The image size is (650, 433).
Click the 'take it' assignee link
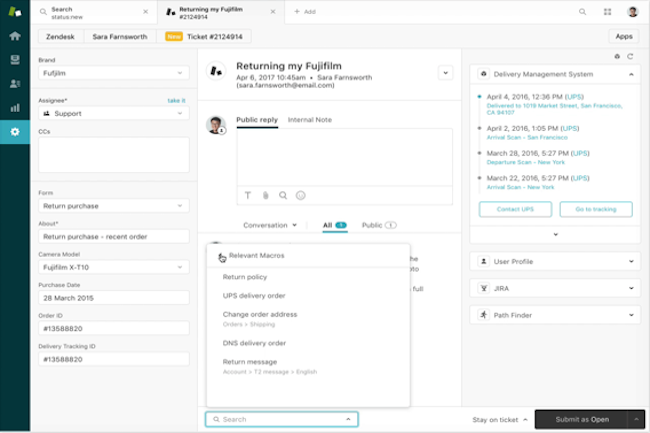176,101
